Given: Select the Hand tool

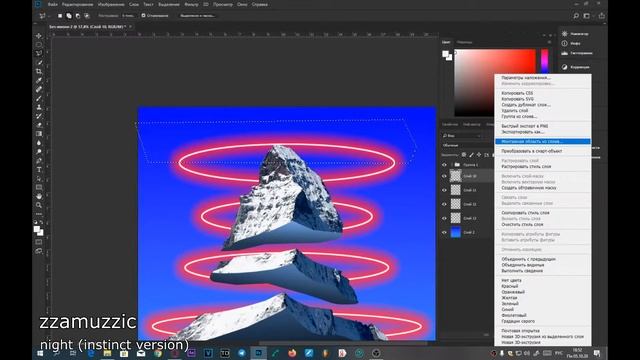Looking at the screenshot, I should (x=39, y=196).
